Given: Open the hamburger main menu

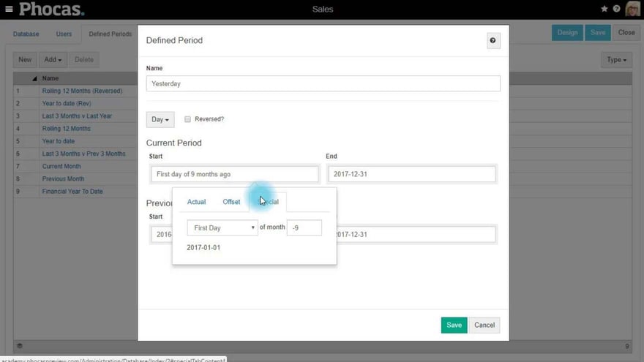Looking at the screenshot, I should pos(9,10).
